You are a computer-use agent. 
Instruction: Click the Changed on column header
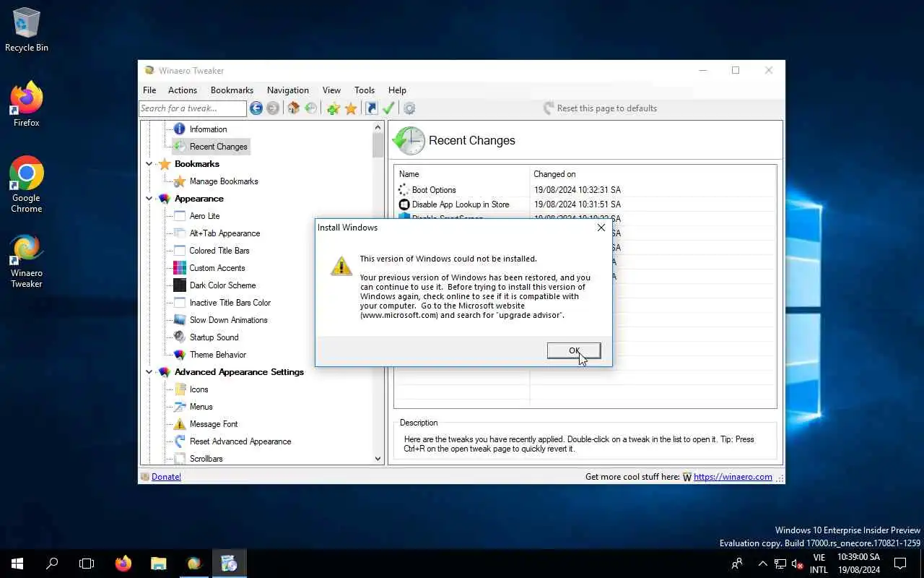coord(653,174)
